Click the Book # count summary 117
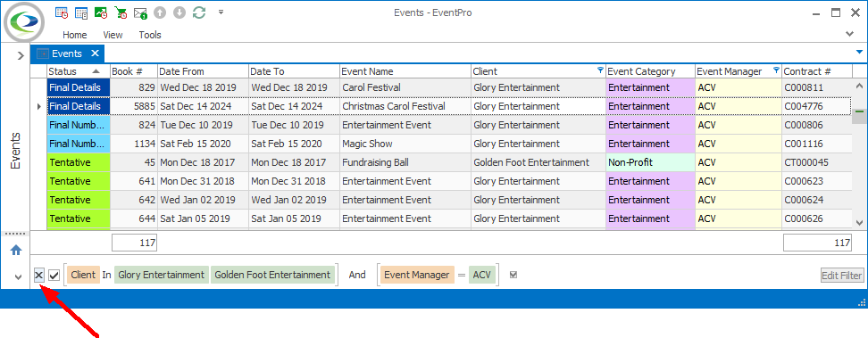 pos(135,243)
